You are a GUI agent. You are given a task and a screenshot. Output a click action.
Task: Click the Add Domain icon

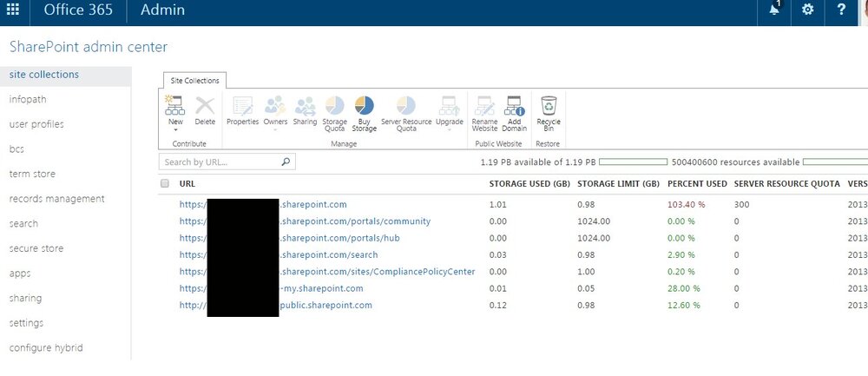515,105
